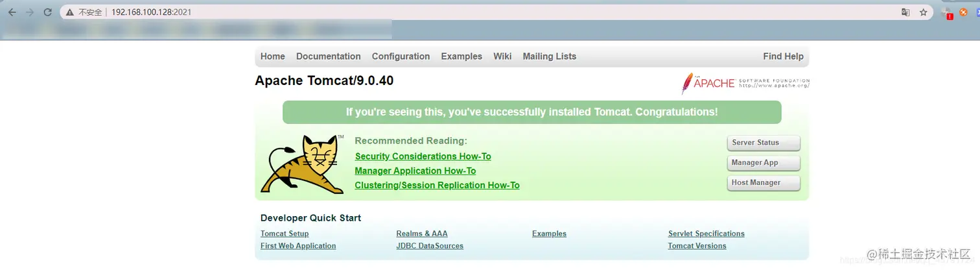
Task: Open the Home navigation item
Action: coord(273,56)
